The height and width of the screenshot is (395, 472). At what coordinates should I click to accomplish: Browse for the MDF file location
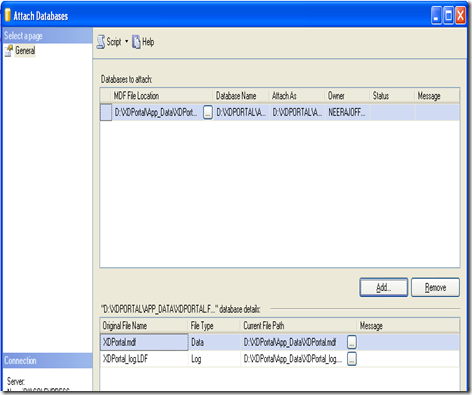[x=208, y=112]
